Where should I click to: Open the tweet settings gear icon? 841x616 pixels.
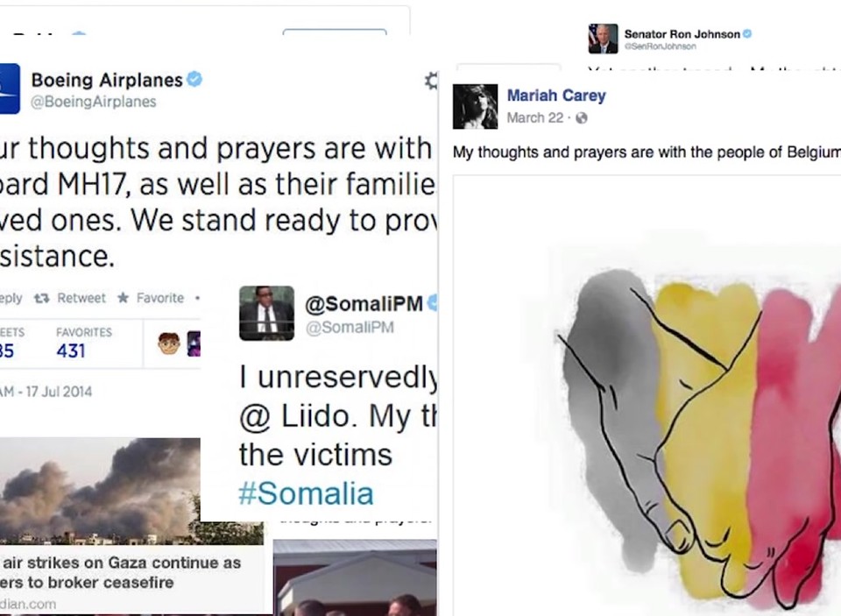431,81
